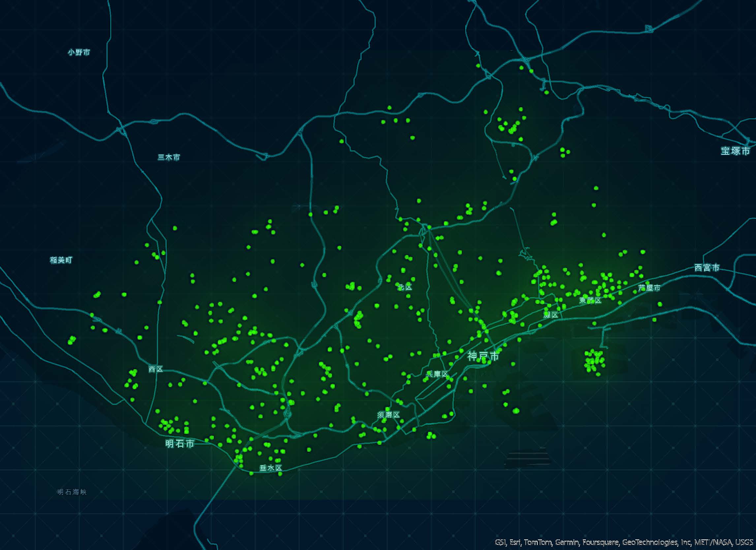Click the 西宮市 city label
This screenshot has height=550, width=756.
pyautogui.click(x=707, y=268)
